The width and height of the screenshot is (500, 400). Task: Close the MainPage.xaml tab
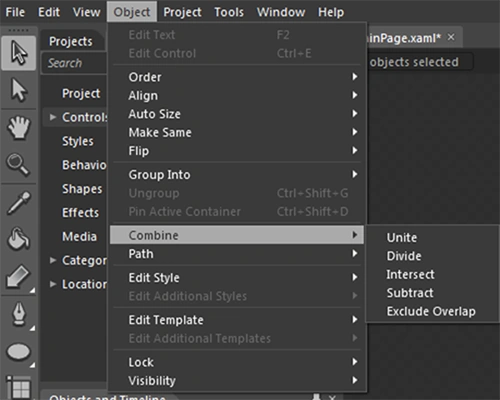click(x=451, y=37)
